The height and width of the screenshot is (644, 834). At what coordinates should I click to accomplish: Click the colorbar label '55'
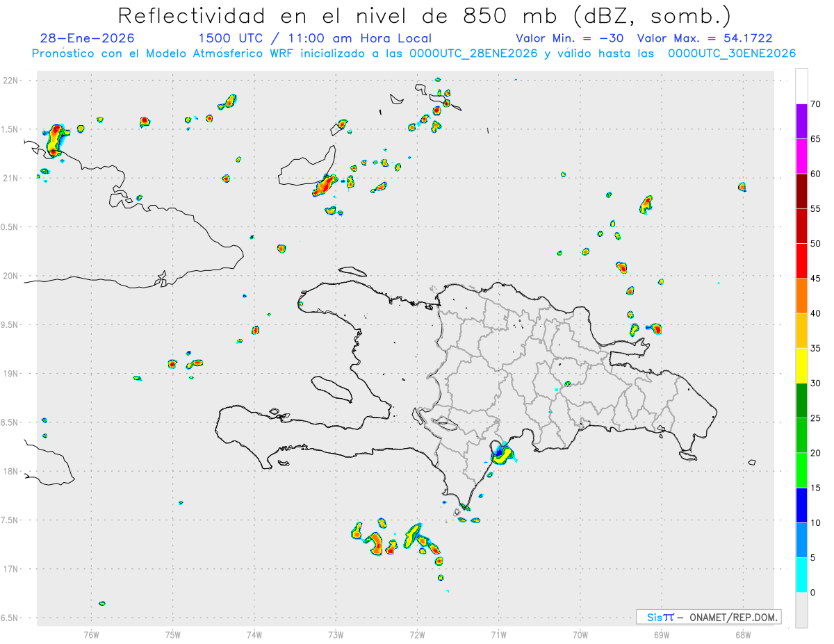coord(816,208)
